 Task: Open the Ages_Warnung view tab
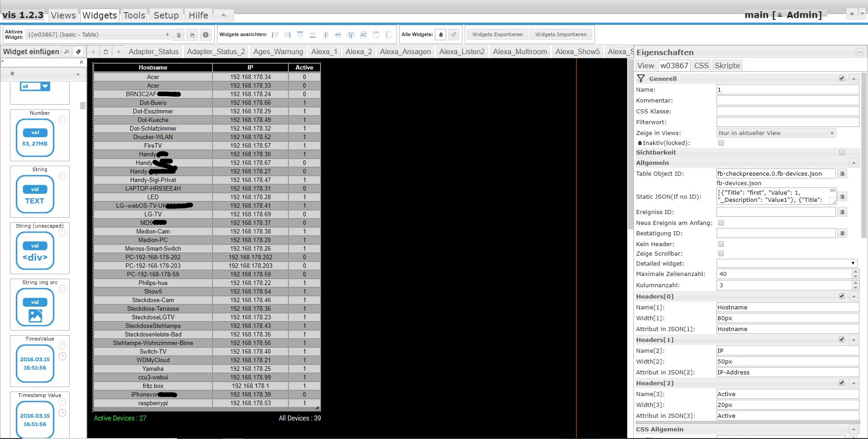coord(278,52)
